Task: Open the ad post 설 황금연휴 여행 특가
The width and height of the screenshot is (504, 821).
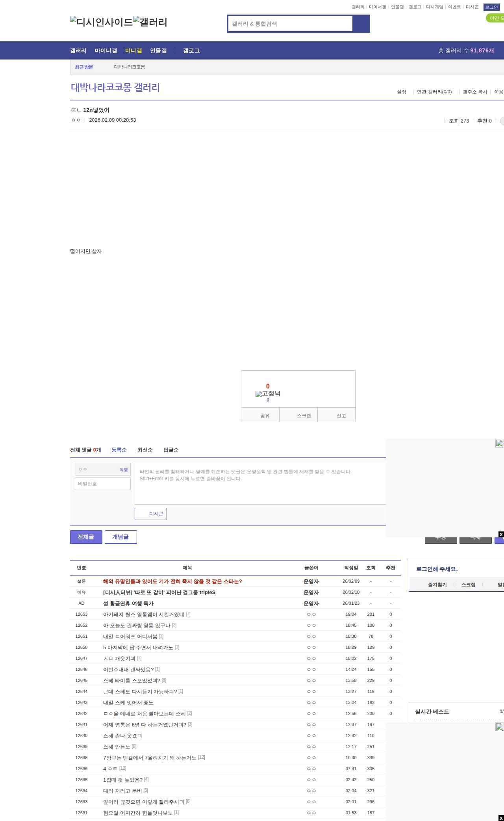Action: [128, 603]
